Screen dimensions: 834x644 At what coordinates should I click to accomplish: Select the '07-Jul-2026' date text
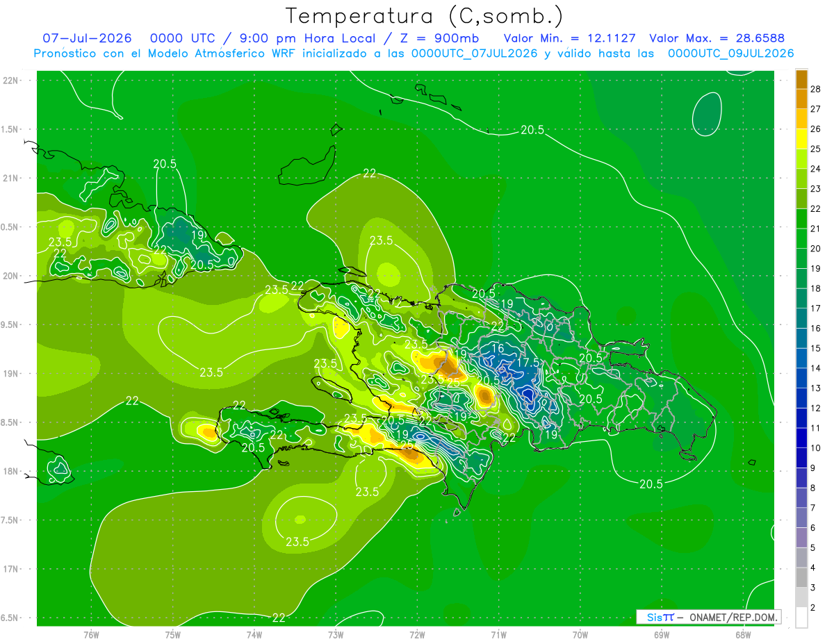tap(88, 38)
